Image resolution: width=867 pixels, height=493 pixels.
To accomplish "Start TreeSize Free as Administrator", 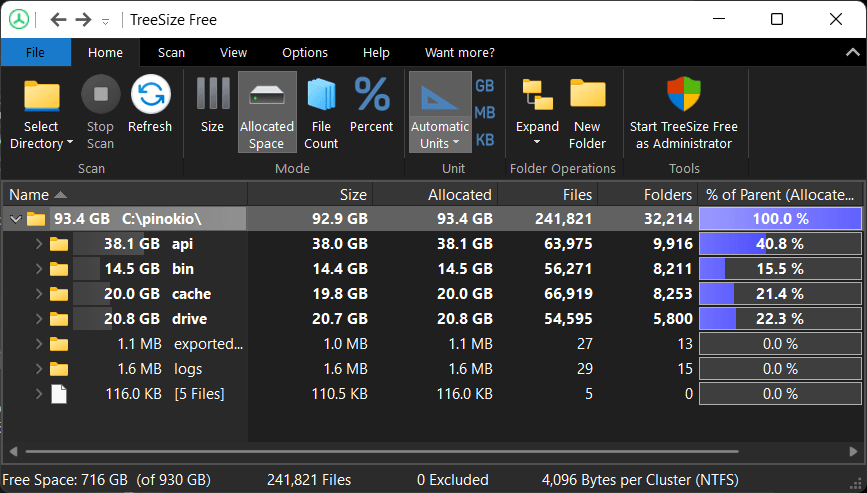I will pos(684,95).
